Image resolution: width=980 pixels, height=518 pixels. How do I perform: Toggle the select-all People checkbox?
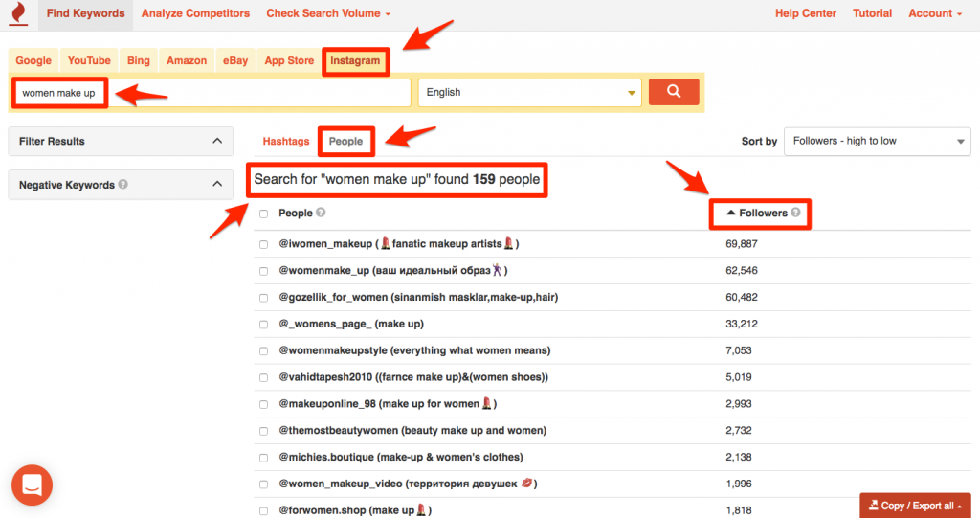pos(264,214)
